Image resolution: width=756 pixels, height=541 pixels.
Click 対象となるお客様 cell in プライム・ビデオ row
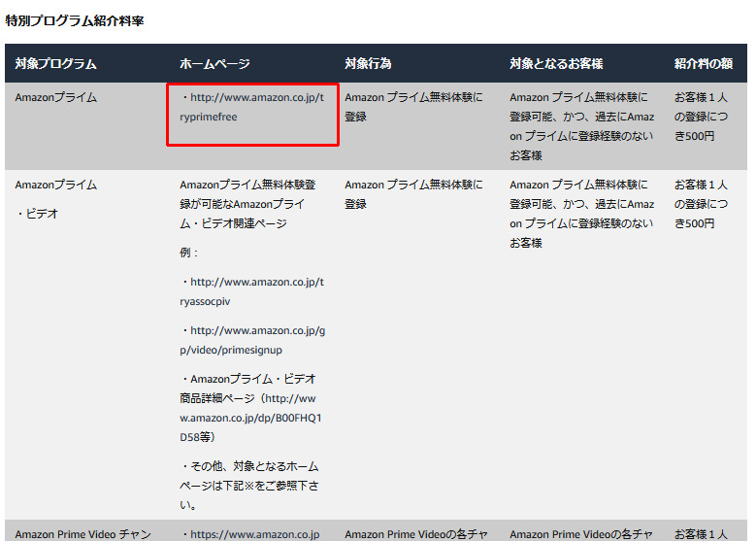582,214
